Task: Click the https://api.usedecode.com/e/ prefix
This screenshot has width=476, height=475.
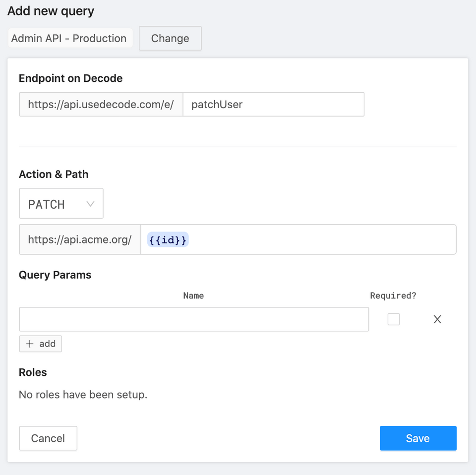Action: pyautogui.click(x=101, y=104)
